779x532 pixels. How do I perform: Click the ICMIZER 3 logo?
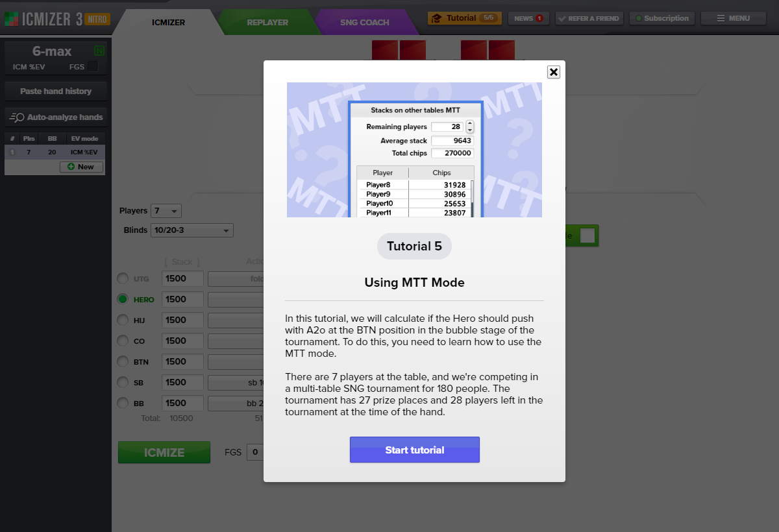point(43,19)
